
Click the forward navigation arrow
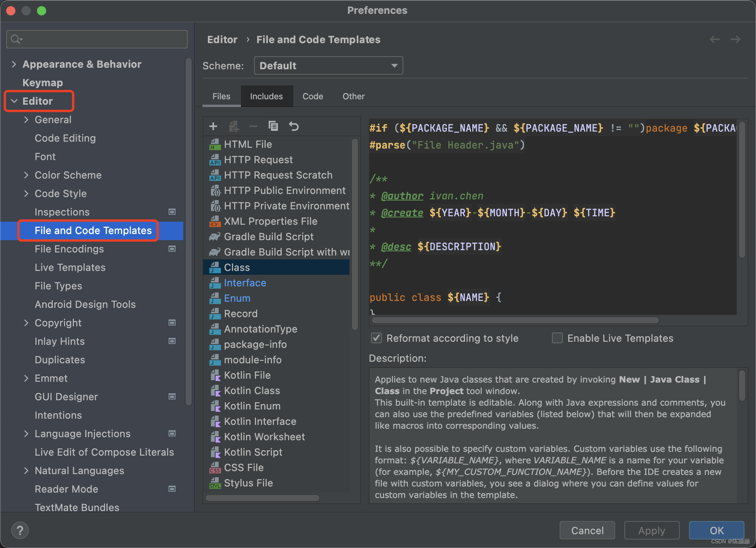tap(736, 39)
